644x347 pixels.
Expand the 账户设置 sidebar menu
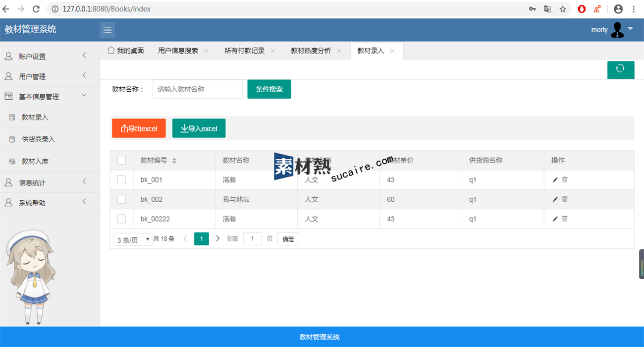coord(50,56)
